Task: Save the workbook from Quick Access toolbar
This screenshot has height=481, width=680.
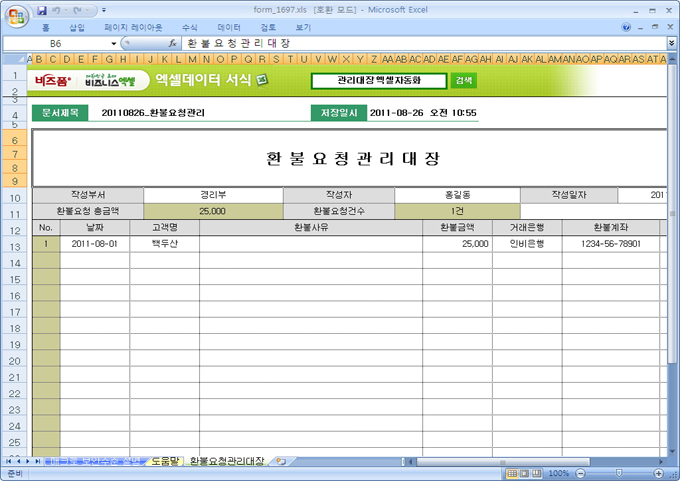Action: [x=42, y=9]
